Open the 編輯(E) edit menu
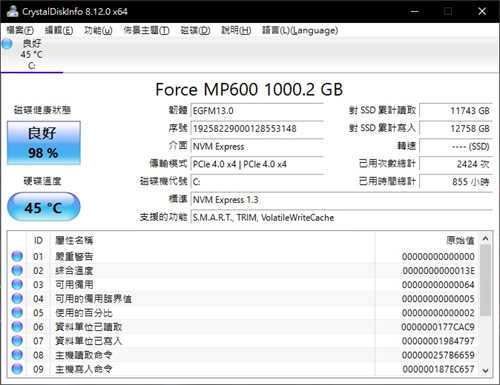The image size is (500, 385). (x=59, y=30)
